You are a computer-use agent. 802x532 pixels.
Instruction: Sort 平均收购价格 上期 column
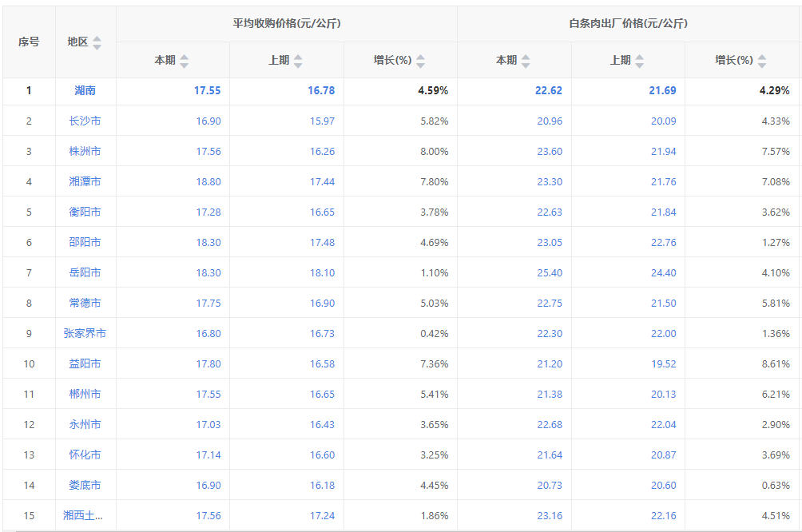click(298, 61)
